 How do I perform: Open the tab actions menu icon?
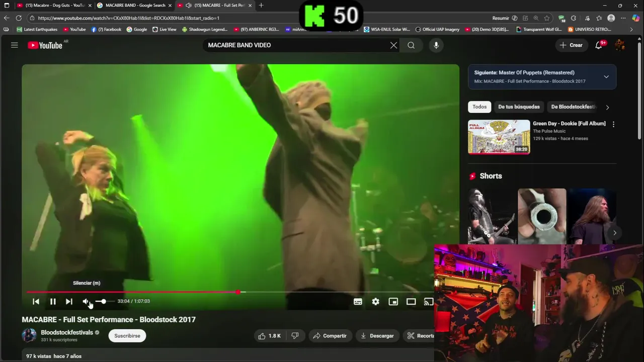click(7, 6)
